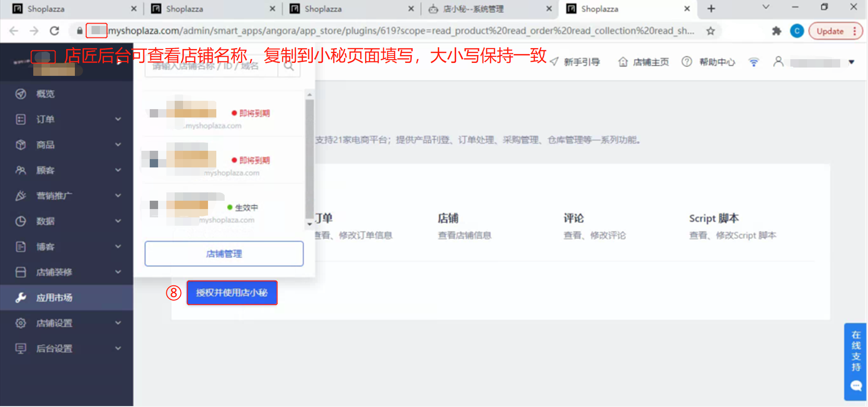Bookmark this page with the star icon
The width and height of the screenshot is (868, 407).
click(710, 31)
